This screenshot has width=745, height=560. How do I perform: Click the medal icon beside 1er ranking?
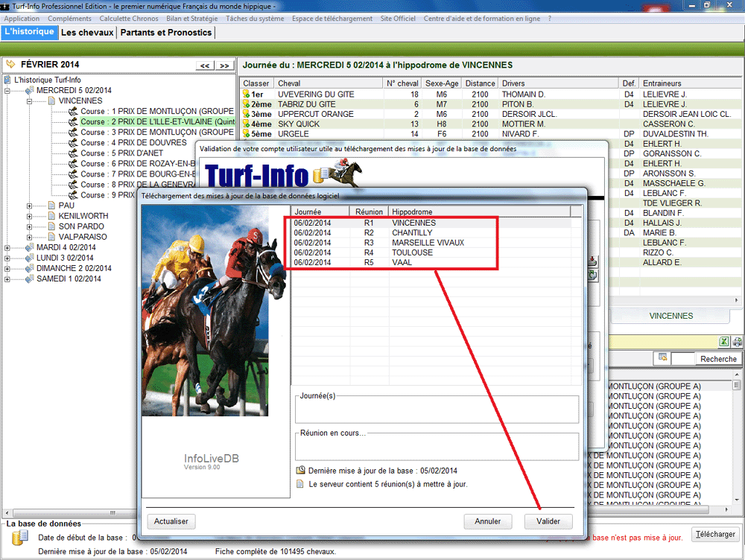click(246, 94)
